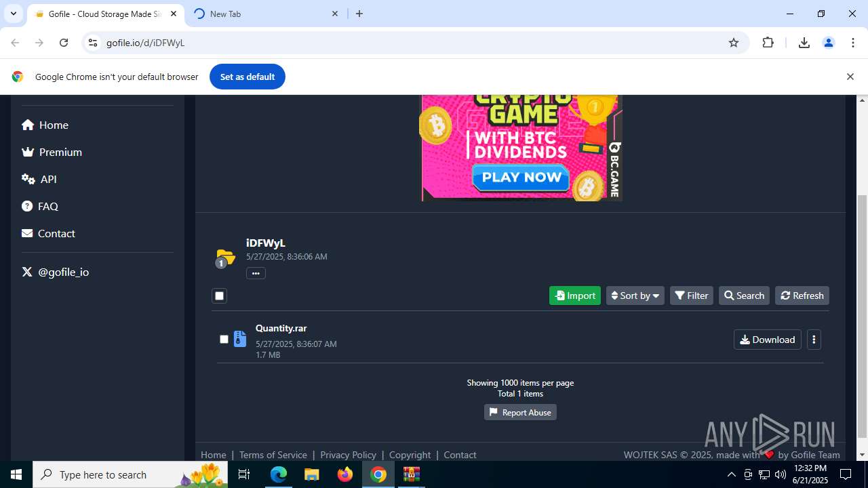Open Quantity.rar three-dot options menu
868x488 pixels.
pyautogui.click(x=814, y=340)
